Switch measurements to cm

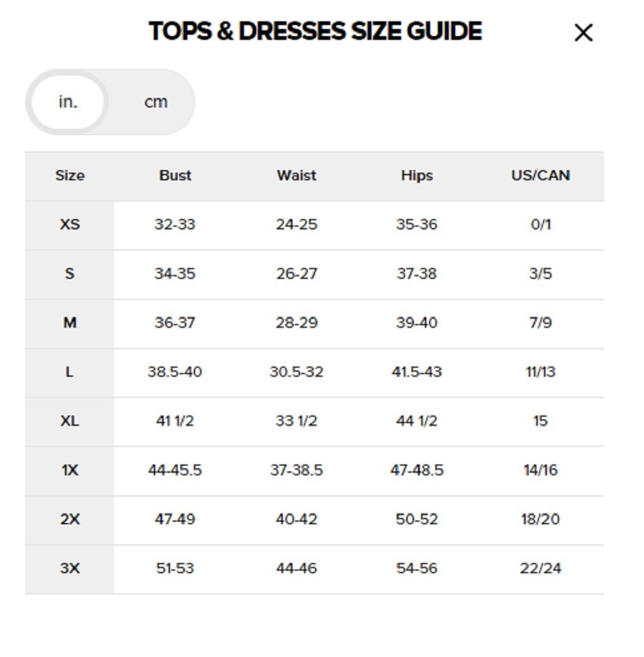point(156,102)
